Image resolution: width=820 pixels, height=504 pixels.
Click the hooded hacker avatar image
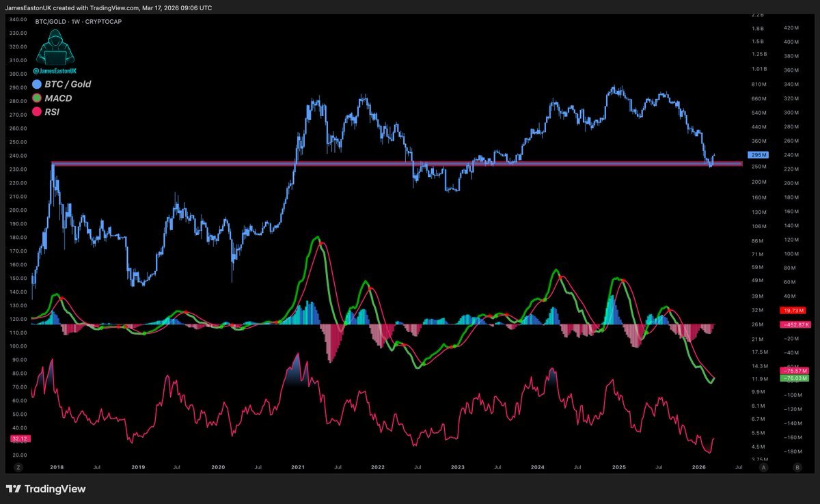49,47
